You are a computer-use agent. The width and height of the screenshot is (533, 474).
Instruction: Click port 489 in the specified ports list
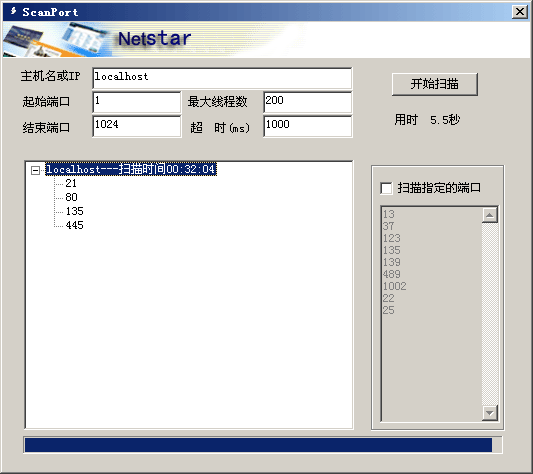[392, 274]
